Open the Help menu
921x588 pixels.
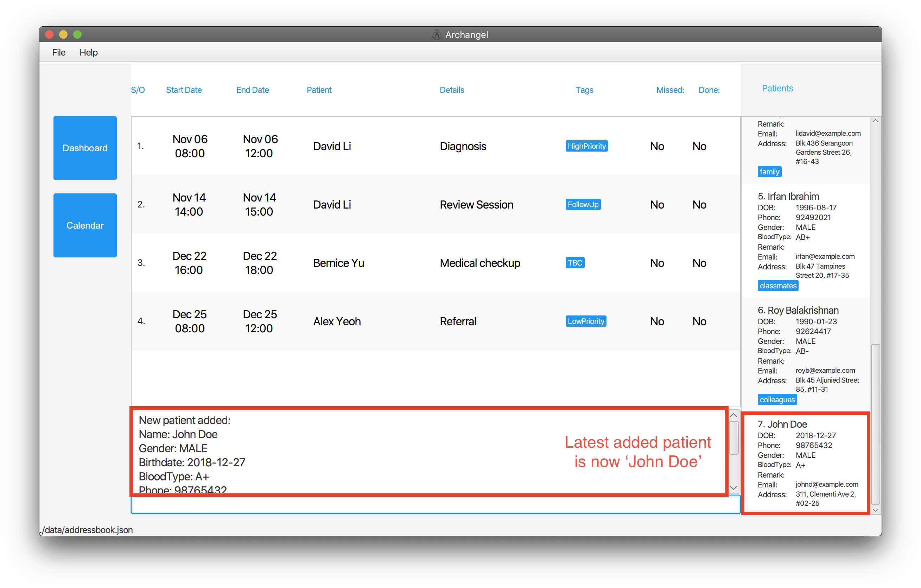click(88, 52)
